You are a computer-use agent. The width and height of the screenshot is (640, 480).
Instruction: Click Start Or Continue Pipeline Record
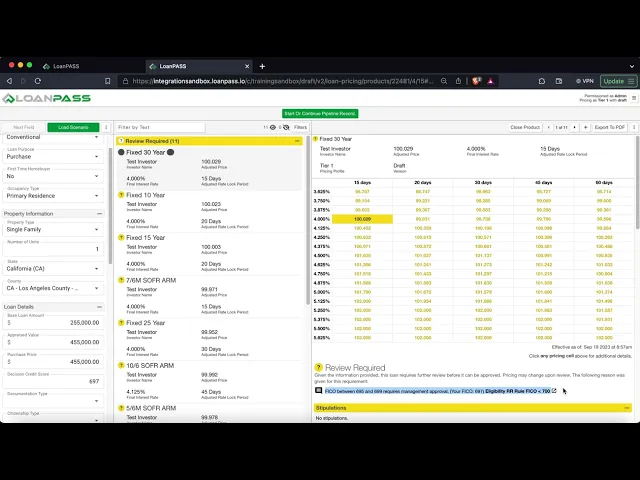[320, 113]
